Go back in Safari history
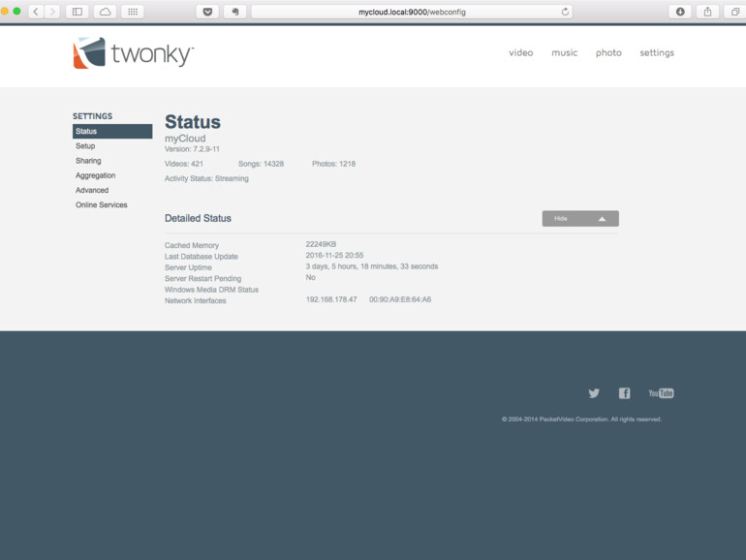Image resolution: width=746 pixels, height=560 pixels. (36, 12)
